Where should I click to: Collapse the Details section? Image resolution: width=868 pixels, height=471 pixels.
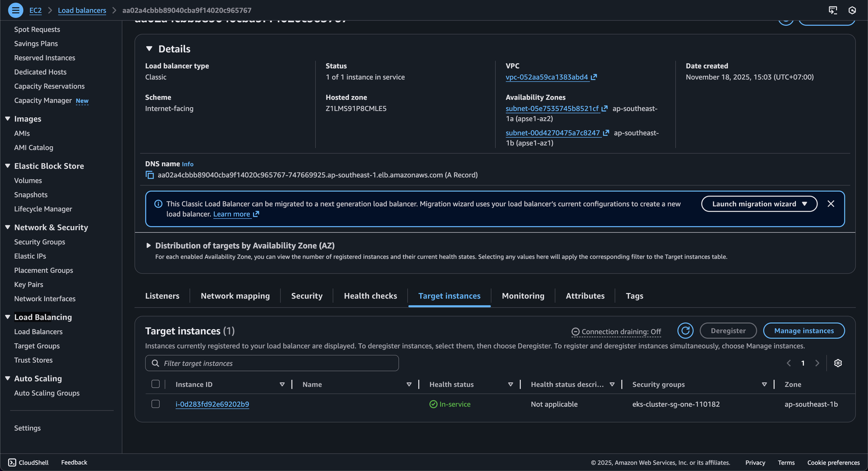tap(149, 49)
